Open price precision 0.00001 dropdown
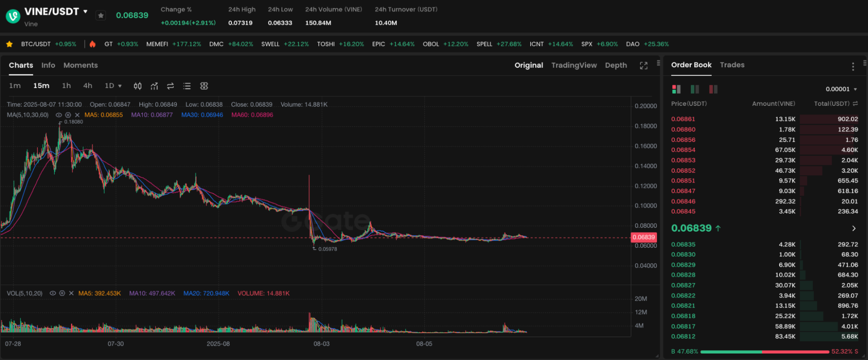 click(841, 89)
